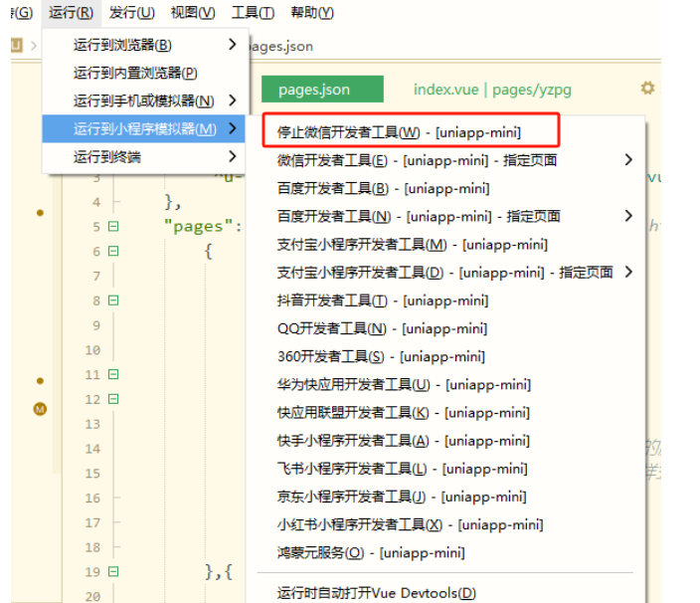This screenshot has width=700, height=603.
Task: Click the M modified marker in gutter
Action: [x=40, y=409]
